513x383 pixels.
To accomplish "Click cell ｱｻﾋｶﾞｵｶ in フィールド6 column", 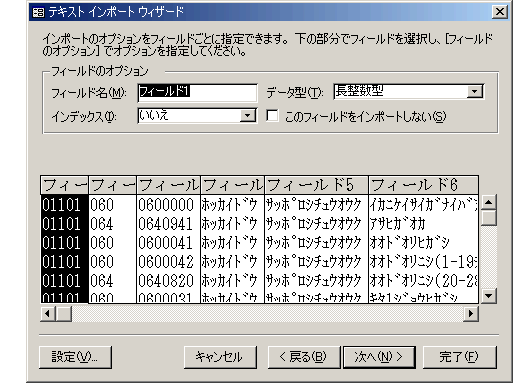I will tap(423, 224).
